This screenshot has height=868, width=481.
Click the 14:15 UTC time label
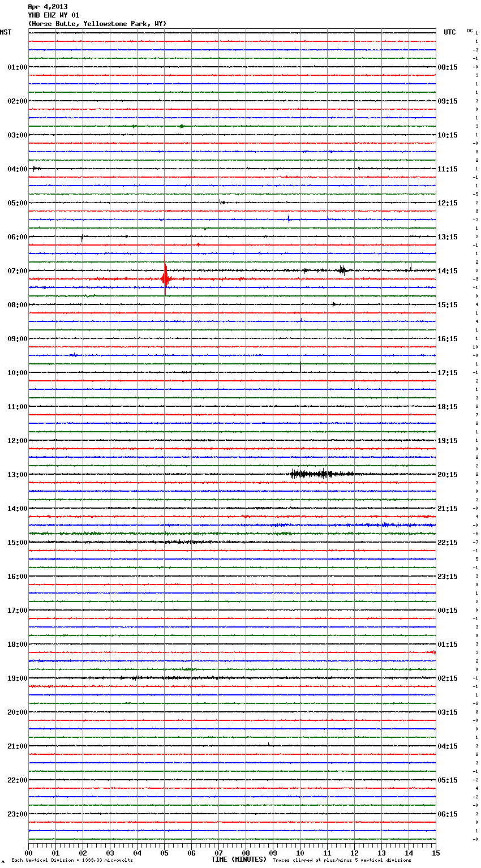448,271
